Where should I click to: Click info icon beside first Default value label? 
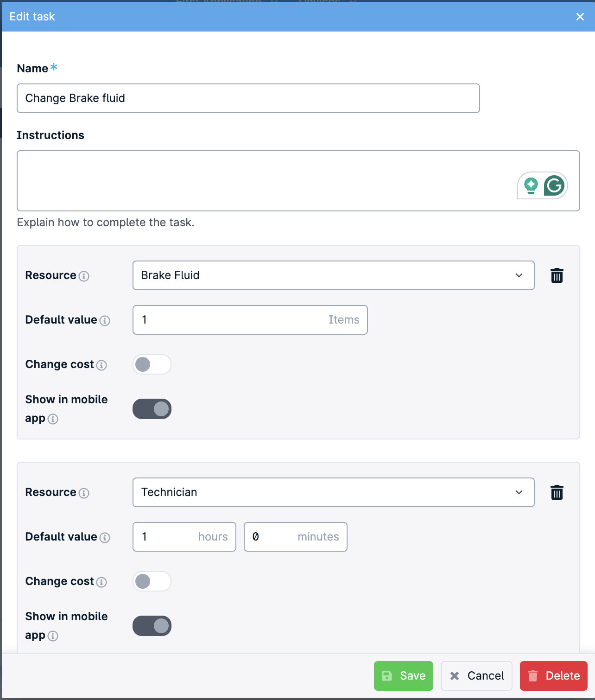coord(105,321)
